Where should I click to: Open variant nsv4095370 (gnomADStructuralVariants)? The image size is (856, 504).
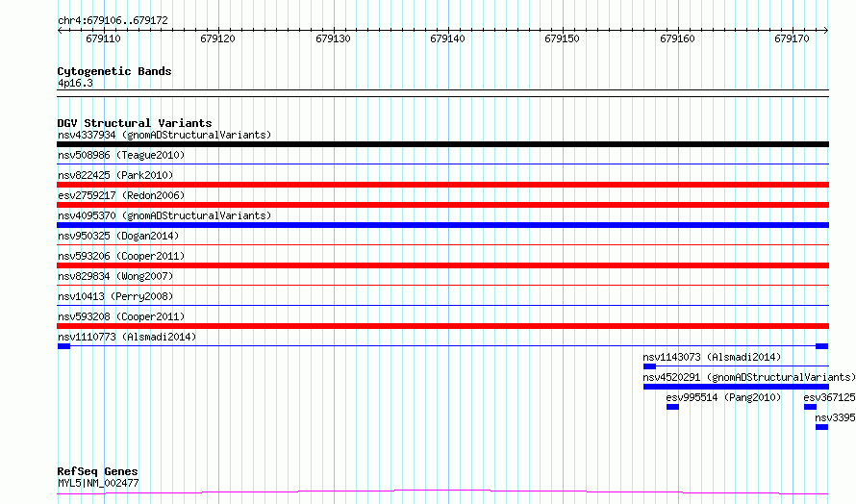(x=164, y=215)
